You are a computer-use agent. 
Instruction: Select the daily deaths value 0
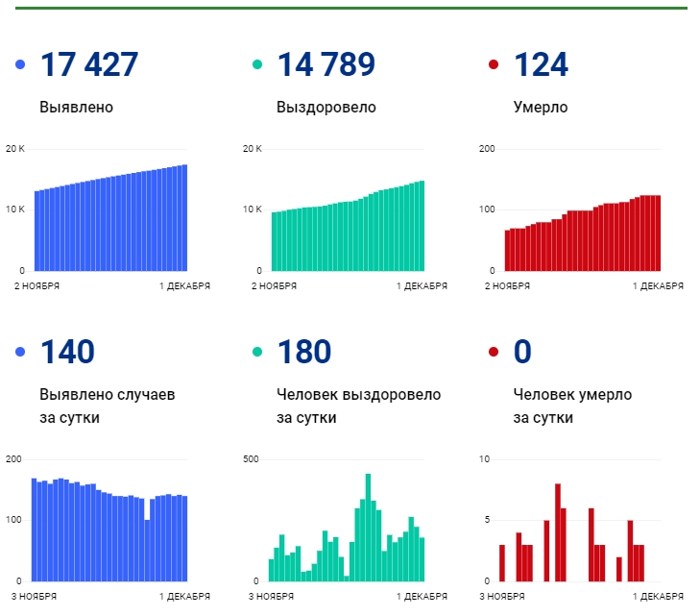[x=522, y=352]
